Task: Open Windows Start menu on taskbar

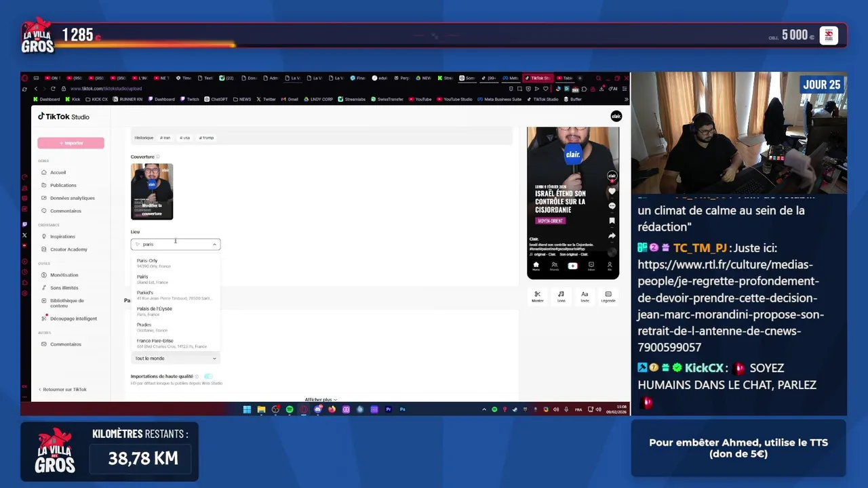Action: tap(247, 409)
